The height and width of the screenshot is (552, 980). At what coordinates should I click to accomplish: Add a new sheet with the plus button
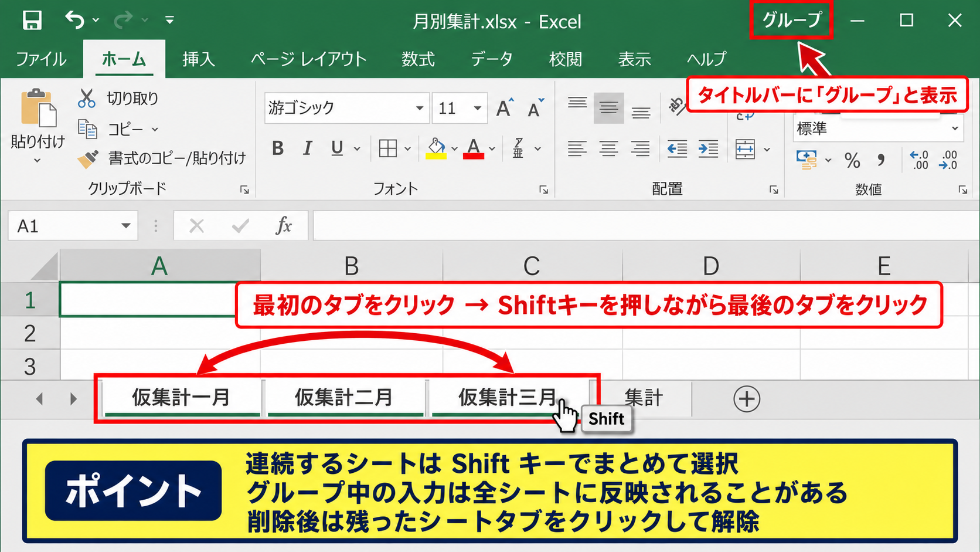pyautogui.click(x=747, y=399)
